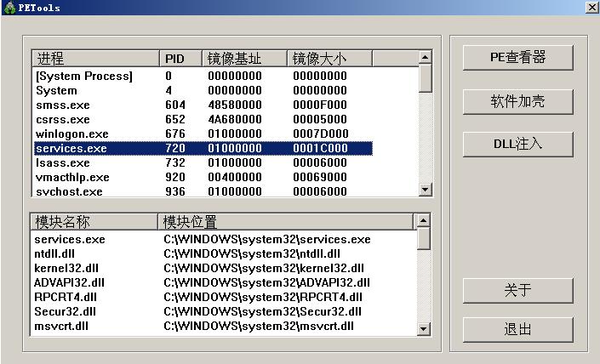Select the lsass.exe process
Screen dimensions: 600x364
tap(203, 163)
